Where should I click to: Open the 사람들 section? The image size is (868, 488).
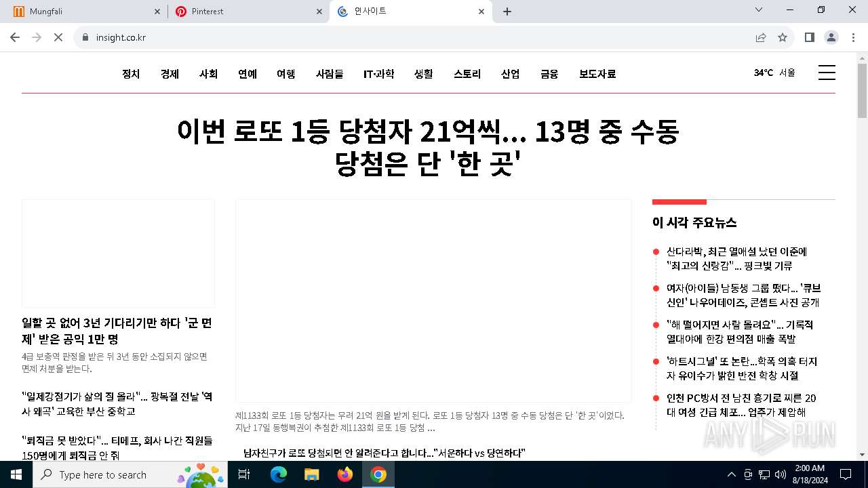click(330, 74)
